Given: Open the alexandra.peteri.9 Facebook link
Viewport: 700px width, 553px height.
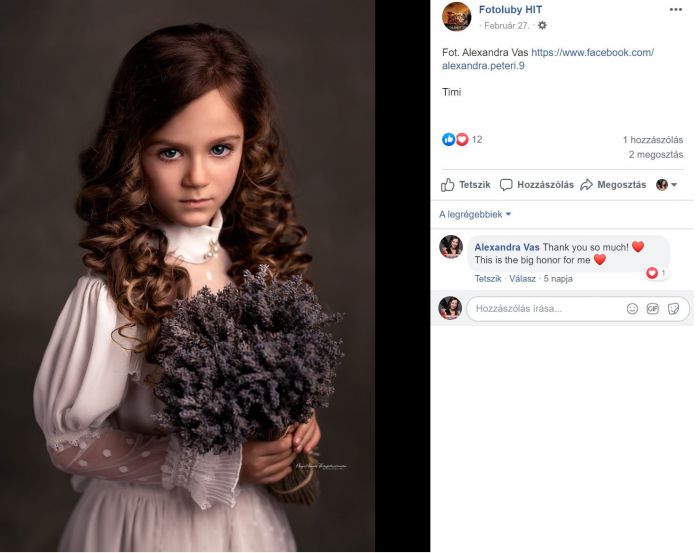Looking at the screenshot, I should 548,59.
